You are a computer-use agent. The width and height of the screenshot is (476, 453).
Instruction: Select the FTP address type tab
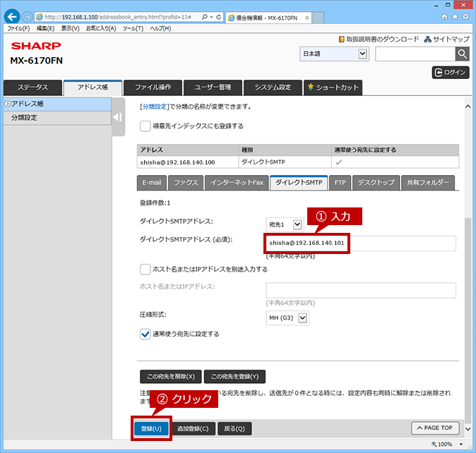340,183
